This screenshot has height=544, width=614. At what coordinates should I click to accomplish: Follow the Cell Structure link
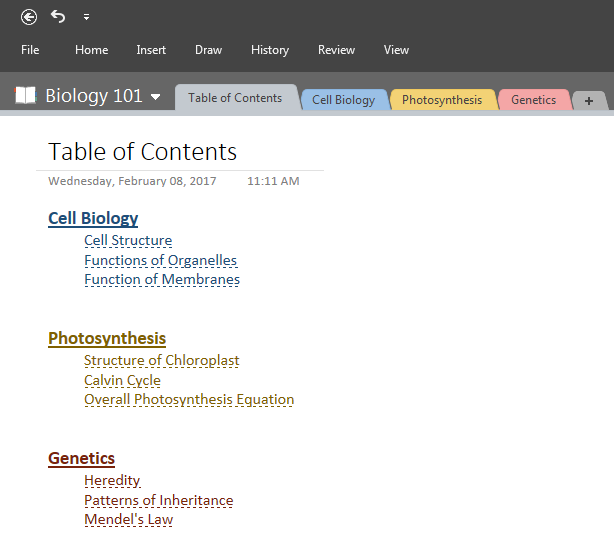point(128,240)
